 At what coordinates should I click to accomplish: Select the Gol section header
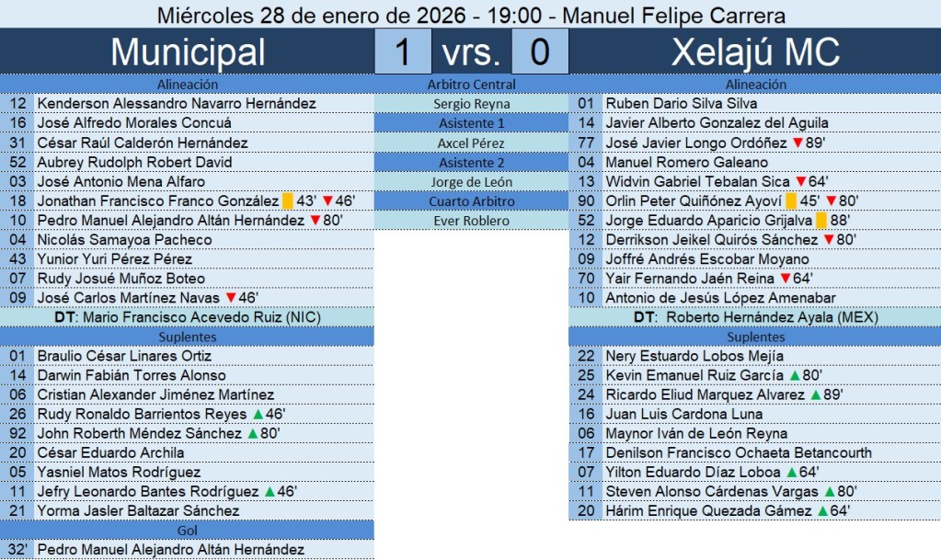187,531
